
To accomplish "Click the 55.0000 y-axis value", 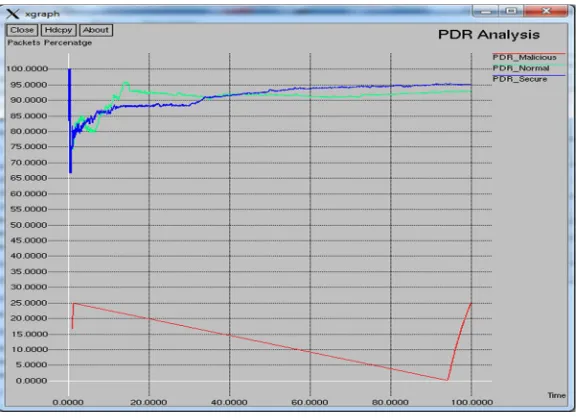I will [x=29, y=209].
